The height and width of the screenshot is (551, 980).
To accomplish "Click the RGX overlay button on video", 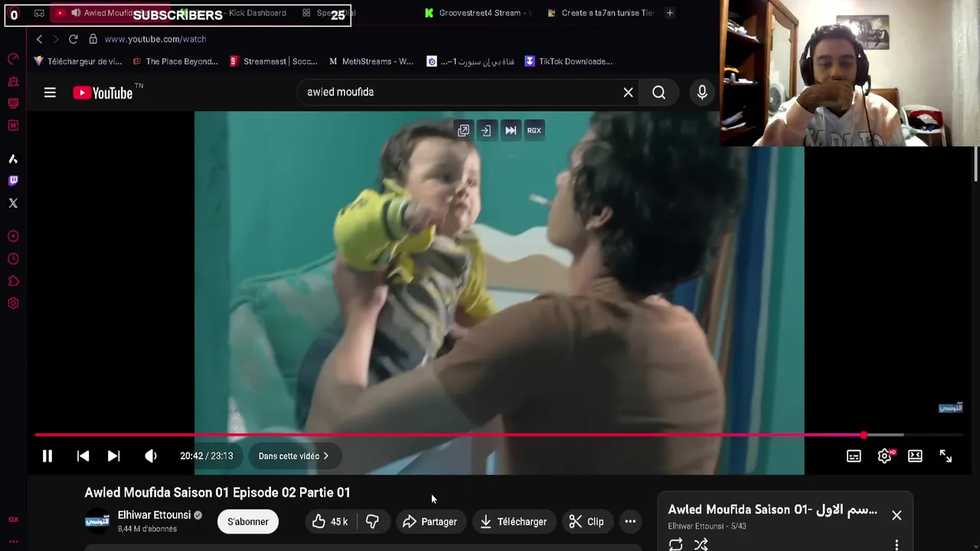I will tap(534, 130).
